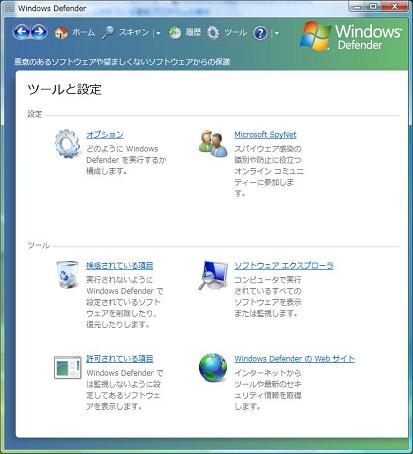Open the ツール toolbar label
Viewport: 413px width, 454px height.
(236, 32)
